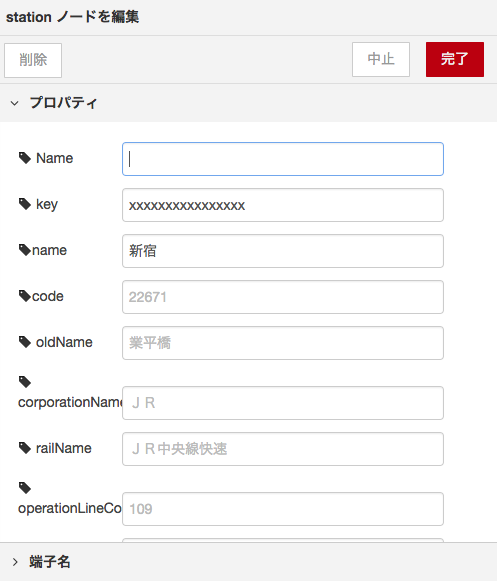Cancel editing with the 中止 button
Viewport: 497px width, 581px height.
click(x=381, y=59)
